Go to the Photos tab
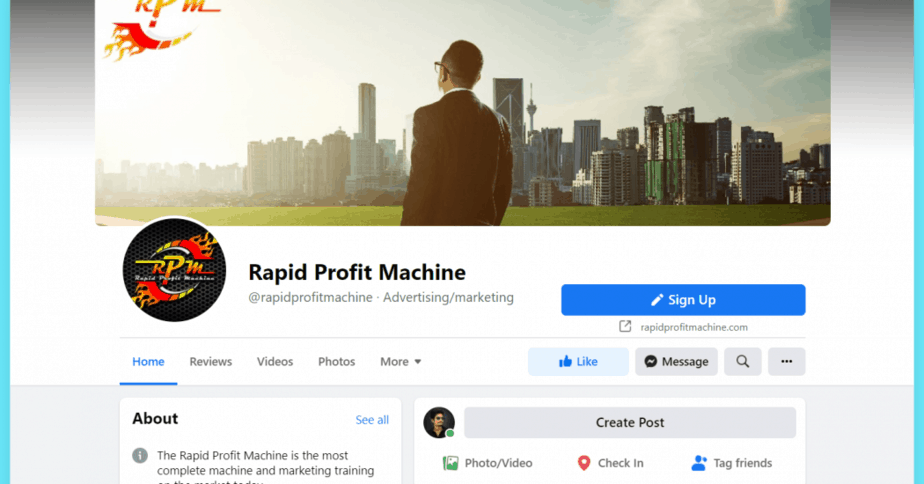This screenshot has width=924, height=484. pos(336,361)
